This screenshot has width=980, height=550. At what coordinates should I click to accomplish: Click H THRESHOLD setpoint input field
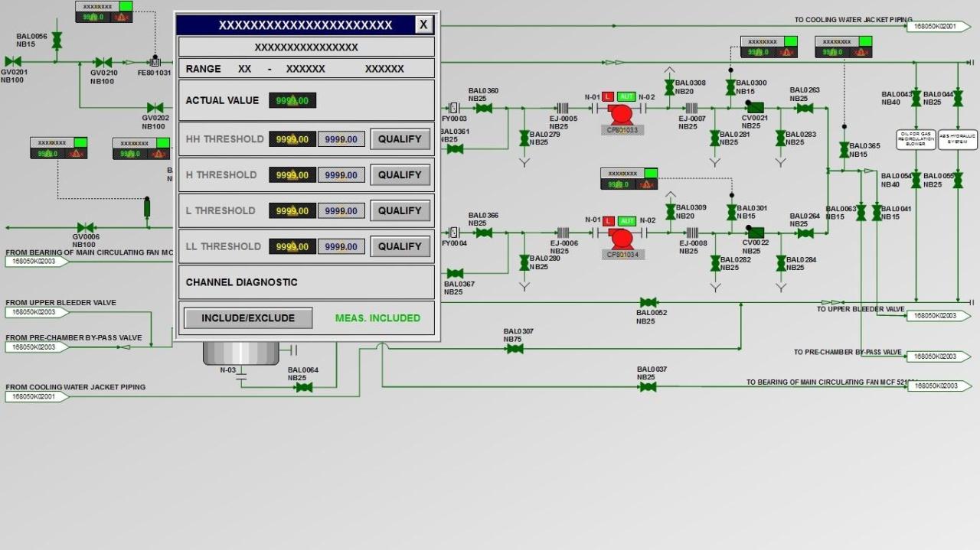pyautogui.click(x=341, y=175)
